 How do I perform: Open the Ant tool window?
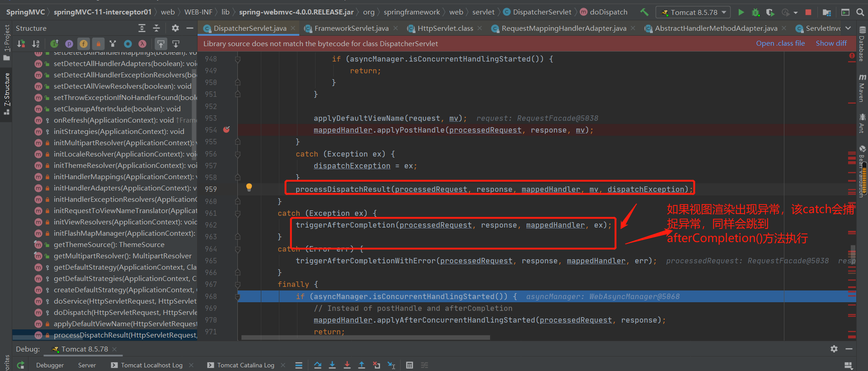click(862, 123)
